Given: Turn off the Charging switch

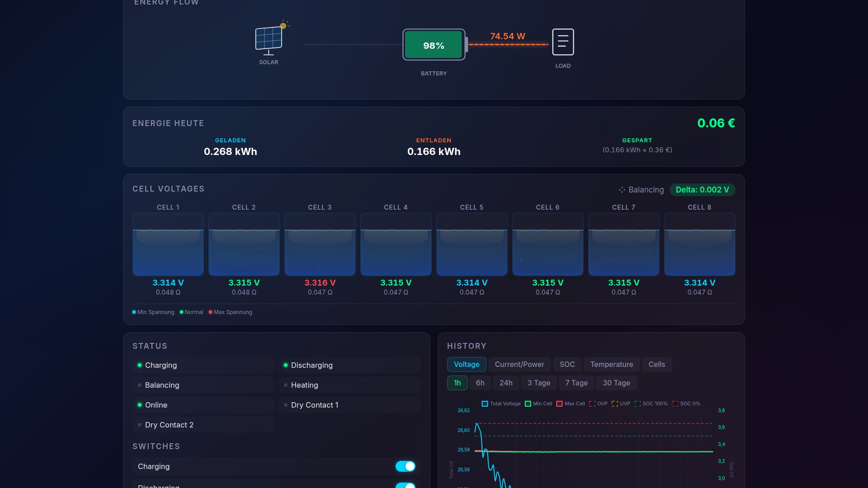Looking at the screenshot, I should (405, 466).
